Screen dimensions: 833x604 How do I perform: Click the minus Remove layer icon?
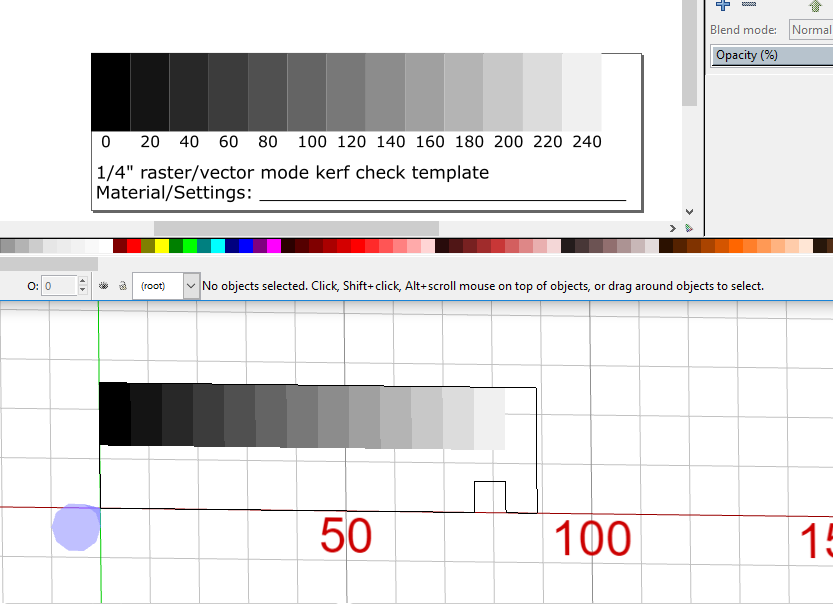pyautogui.click(x=749, y=4)
